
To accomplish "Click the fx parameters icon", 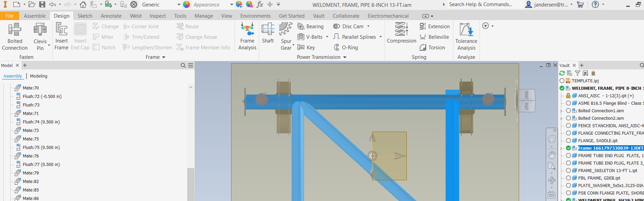I will coord(260,4).
